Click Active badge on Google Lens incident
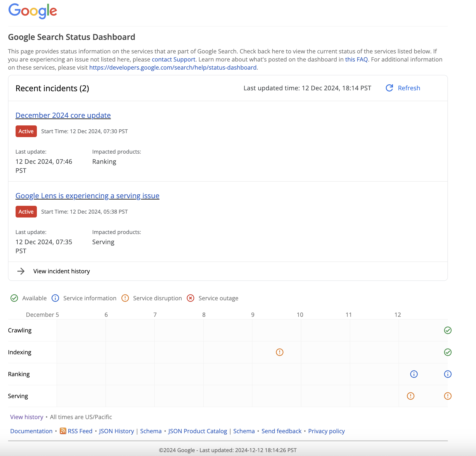The image size is (476, 456). (26, 212)
